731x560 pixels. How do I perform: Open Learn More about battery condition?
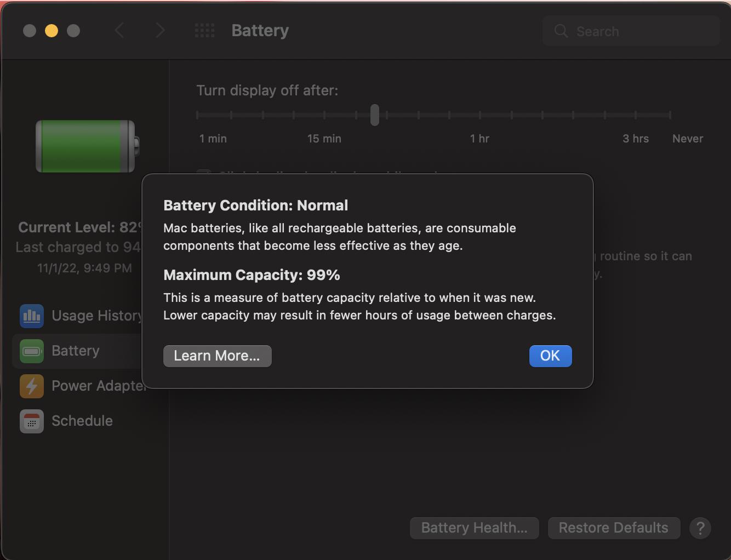(x=217, y=356)
